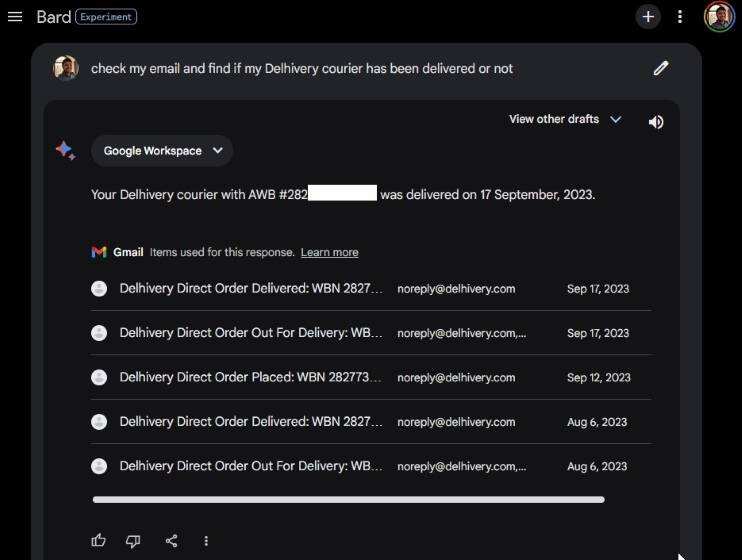Click the thumbs up good response icon
Screen dimensions: 742x560
point(98,541)
